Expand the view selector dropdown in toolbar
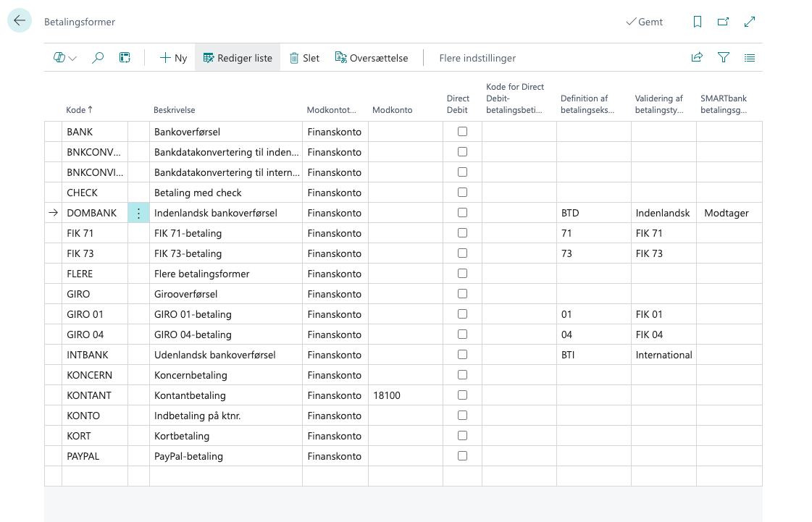 click(65, 58)
